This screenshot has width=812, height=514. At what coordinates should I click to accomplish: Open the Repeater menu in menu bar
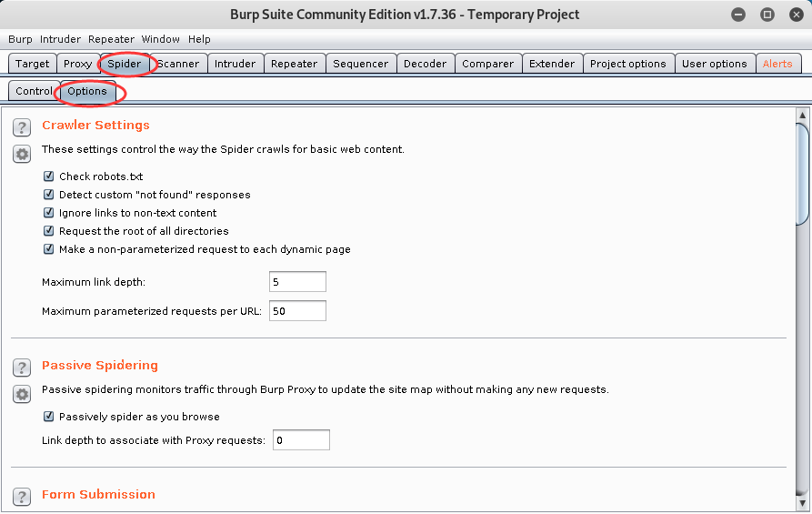click(x=111, y=39)
